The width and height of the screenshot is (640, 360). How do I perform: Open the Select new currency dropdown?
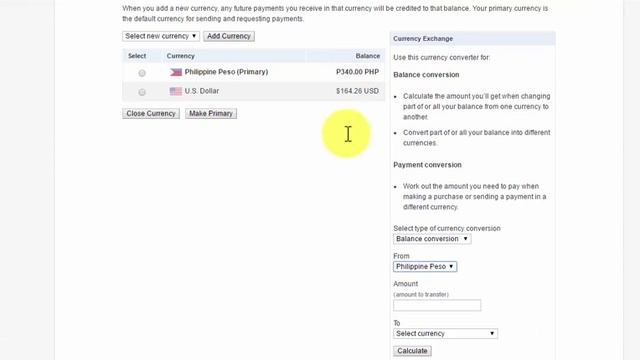[161, 36]
